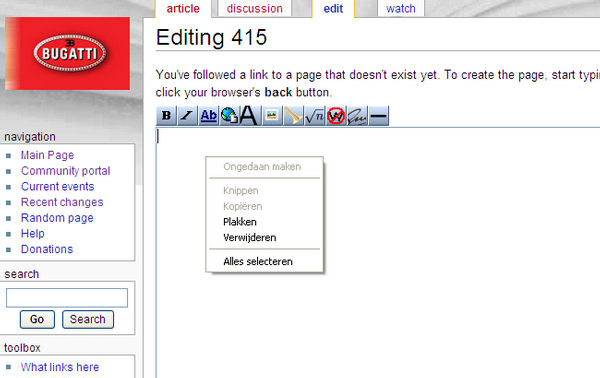Apply italic text formatting
Image resolution: width=600 pixels, height=378 pixels.
[187, 116]
